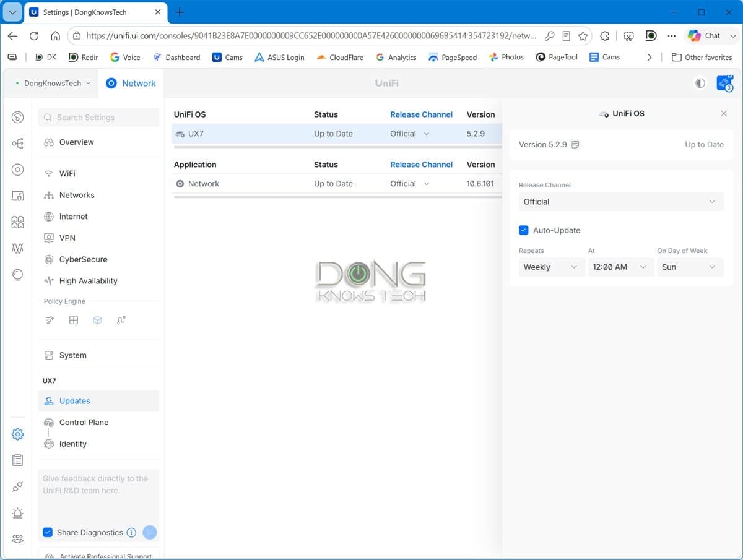Open High Availability settings
This screenshot has width=743, height=560.
(x=98, y=281)
